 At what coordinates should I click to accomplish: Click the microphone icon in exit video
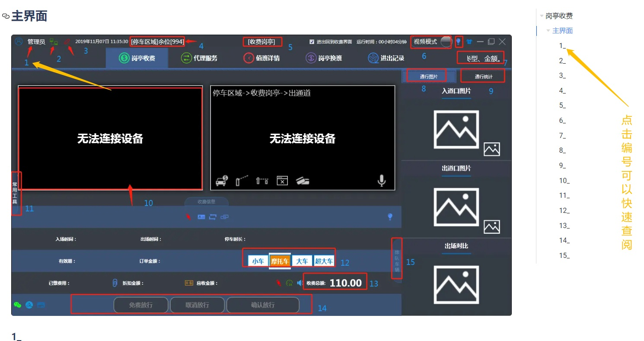tap(381, 180)
